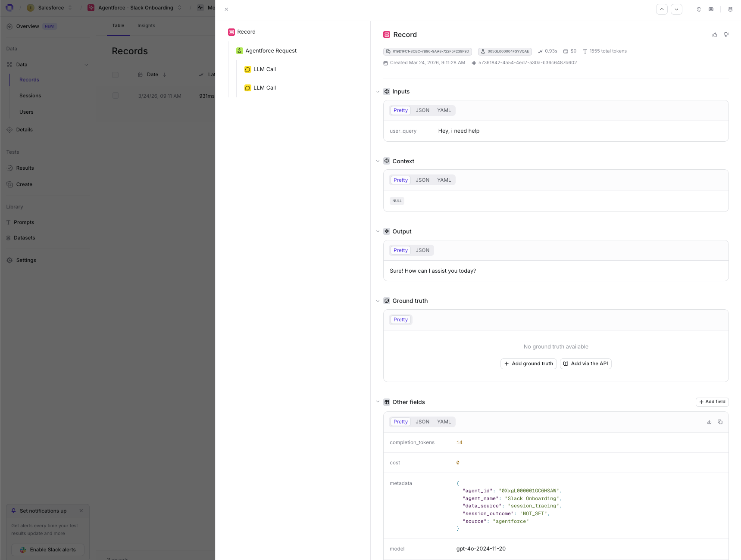The height and width of the screenshot is (560, 741).
Task: Close the Record detail panel
Action: point(226,9)
